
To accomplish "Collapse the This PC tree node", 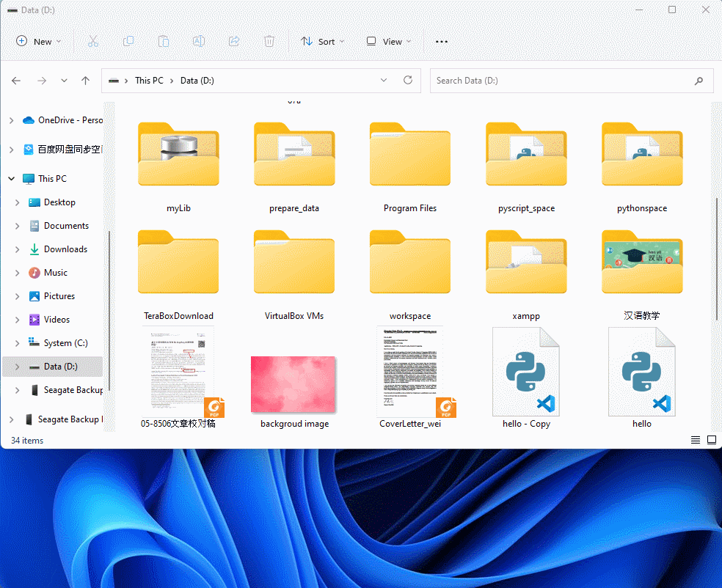I will [11, 179].
